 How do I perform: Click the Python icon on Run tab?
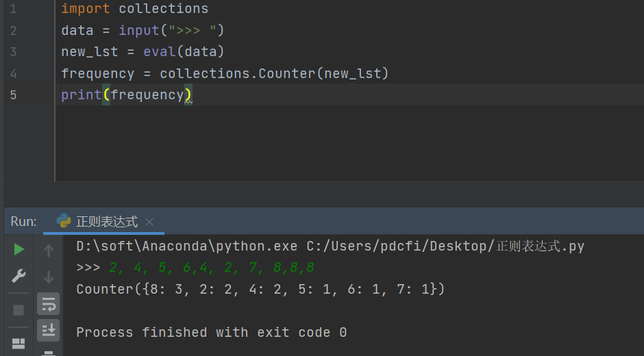click(64, 221)
